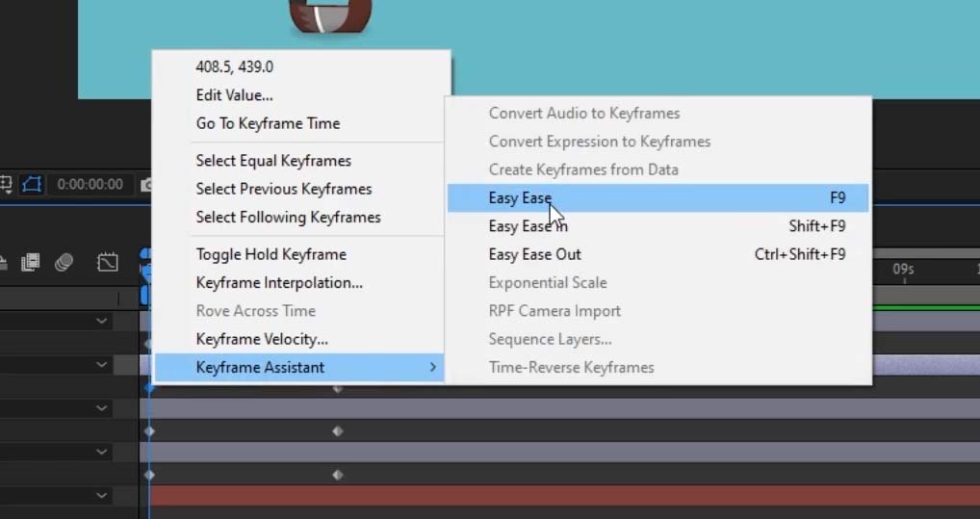Select the blue selected keyframe diamond
Screen dimensions: 980x519
coord(149,388)
